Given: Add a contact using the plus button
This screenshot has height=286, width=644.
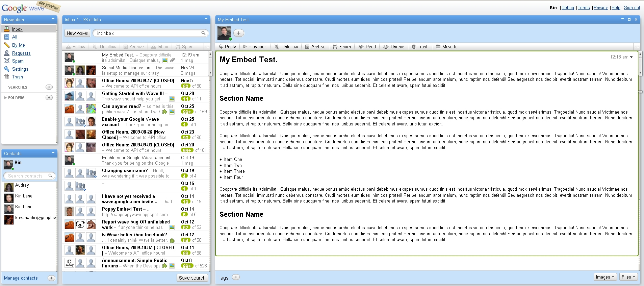Looking at the screenshot, I should (x=51, y=278).
